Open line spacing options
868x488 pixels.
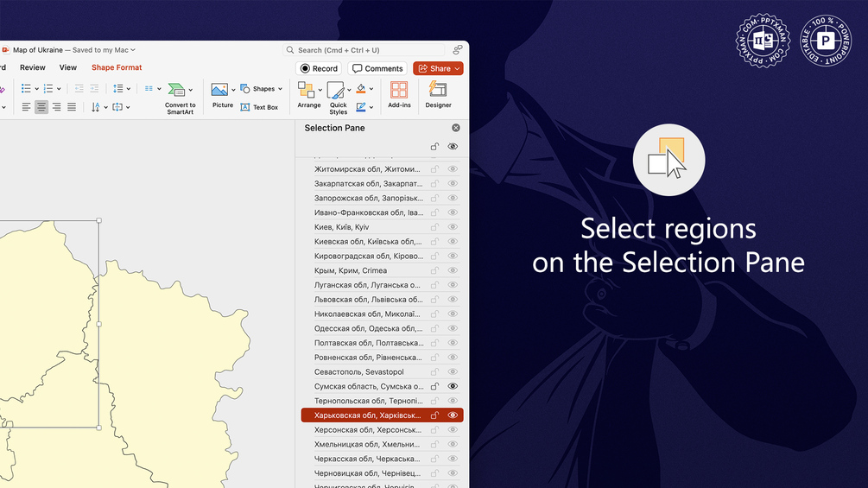click(x=118, y=88)
